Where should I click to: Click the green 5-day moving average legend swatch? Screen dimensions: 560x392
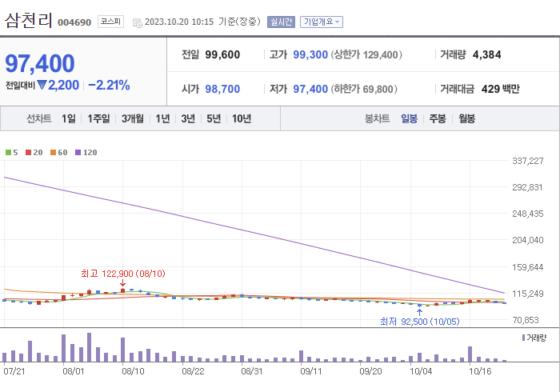click(8, 153)
